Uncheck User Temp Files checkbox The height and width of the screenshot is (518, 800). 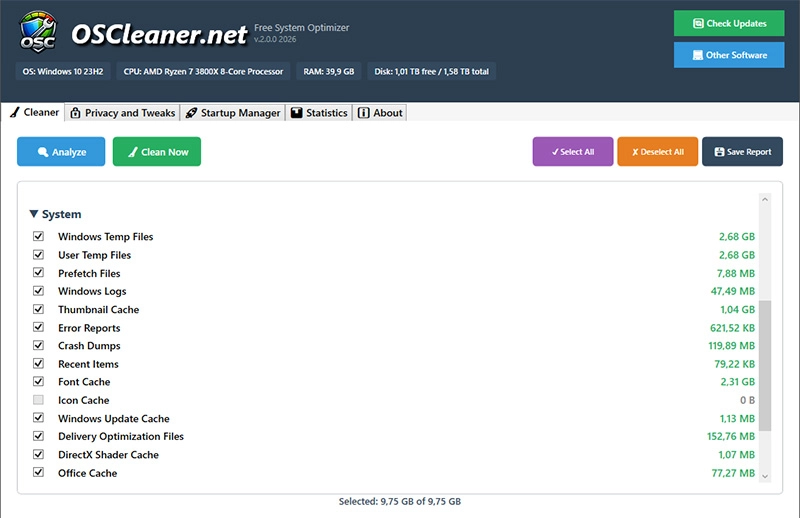coord(38,255)
